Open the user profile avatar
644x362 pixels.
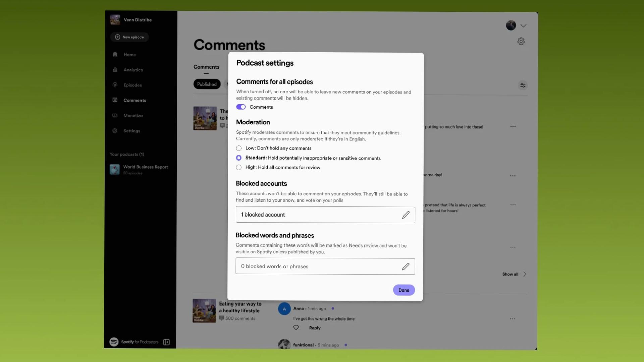coord(511,25)
